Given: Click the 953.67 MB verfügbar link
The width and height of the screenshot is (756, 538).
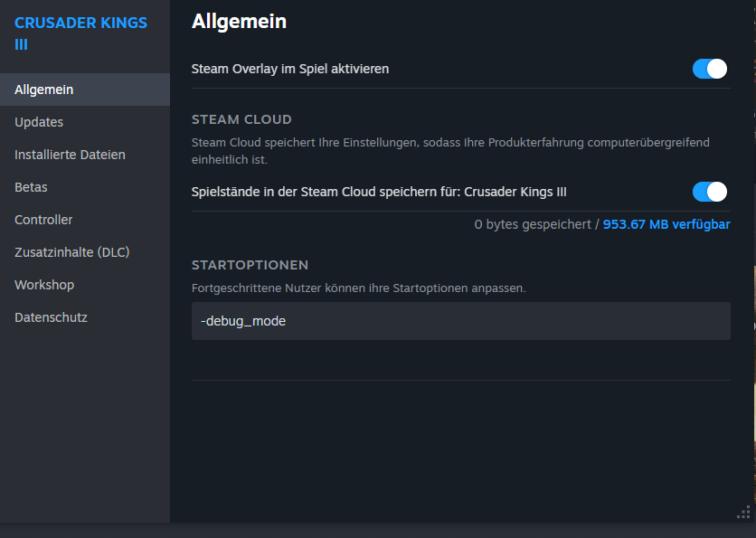Looking at the screenshot, I should point(666,224).
